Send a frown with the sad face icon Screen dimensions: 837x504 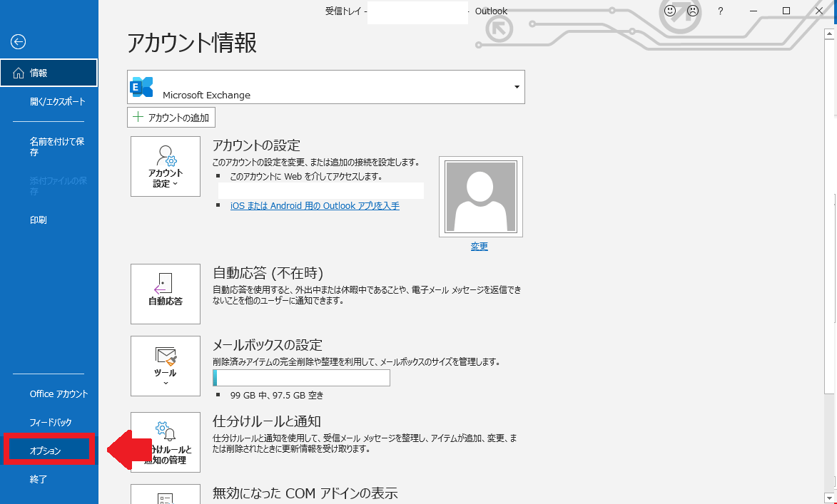pos(693,11)
